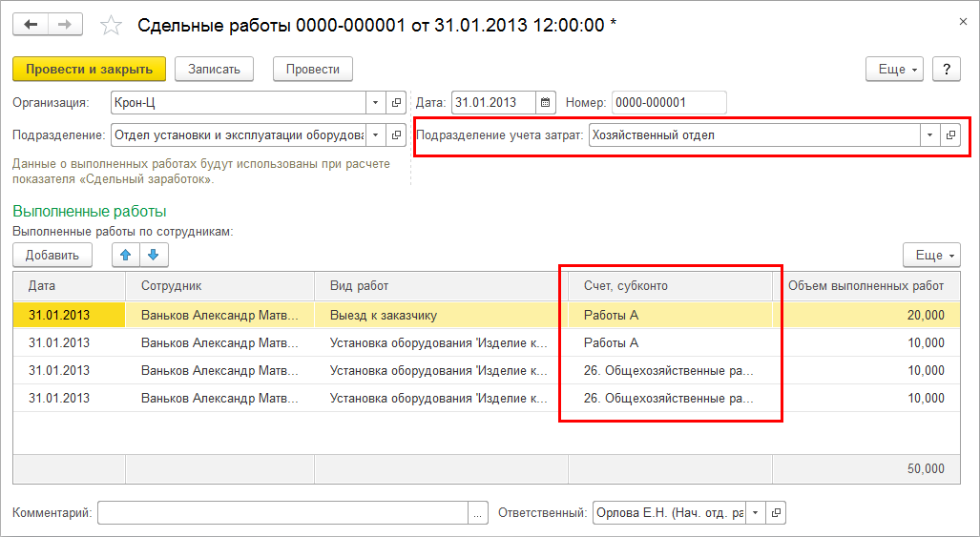Open the top Еще menu

pos(894,70)
